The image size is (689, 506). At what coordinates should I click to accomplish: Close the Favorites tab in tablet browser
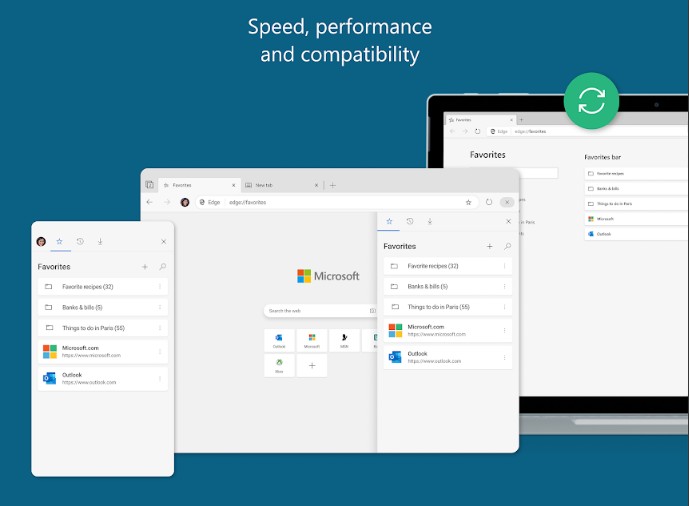233,185
